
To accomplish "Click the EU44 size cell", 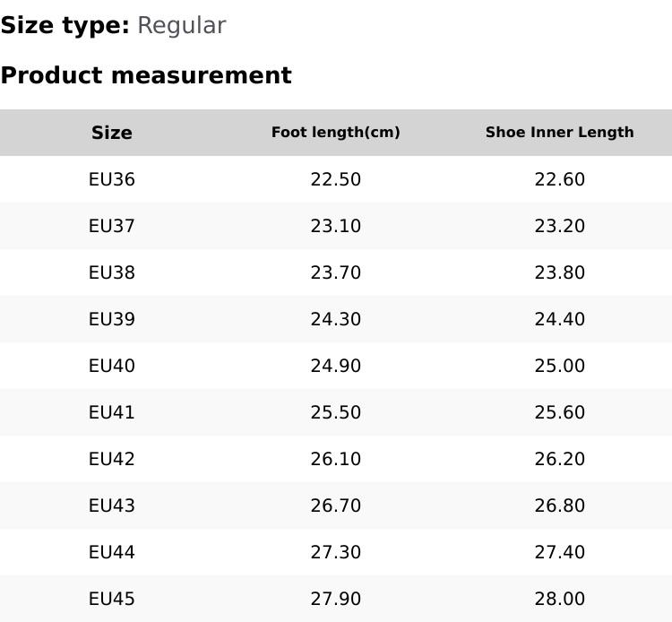I will coord(112,552).
